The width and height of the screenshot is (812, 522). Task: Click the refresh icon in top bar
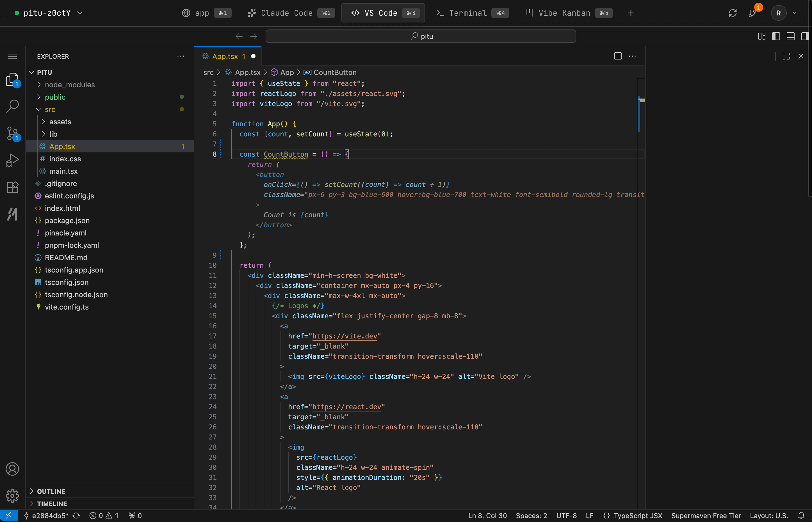(733, 13)
